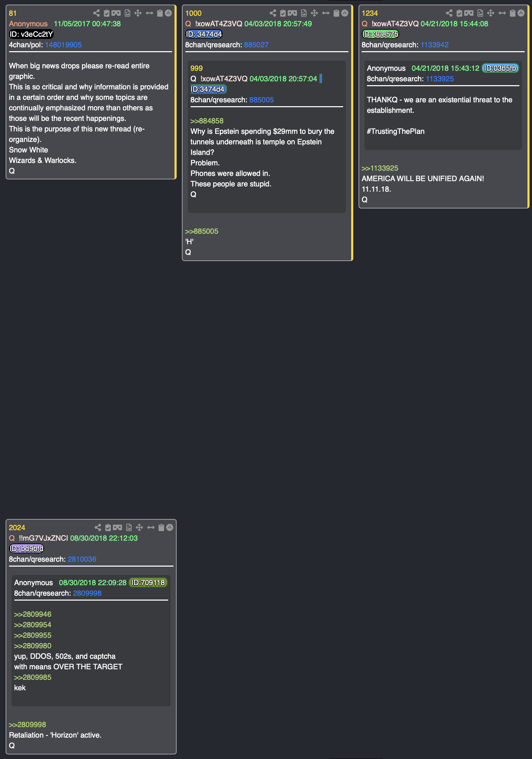This screenshot has height=759, width=532.
Task: Click four-way move icon on post 1234
Action: pos(491,13)
